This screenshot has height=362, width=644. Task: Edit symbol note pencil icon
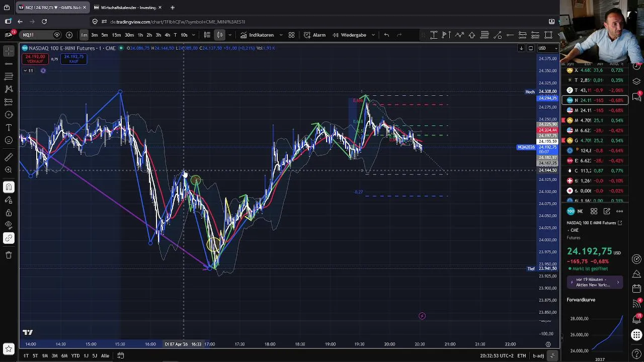[607, 211]
